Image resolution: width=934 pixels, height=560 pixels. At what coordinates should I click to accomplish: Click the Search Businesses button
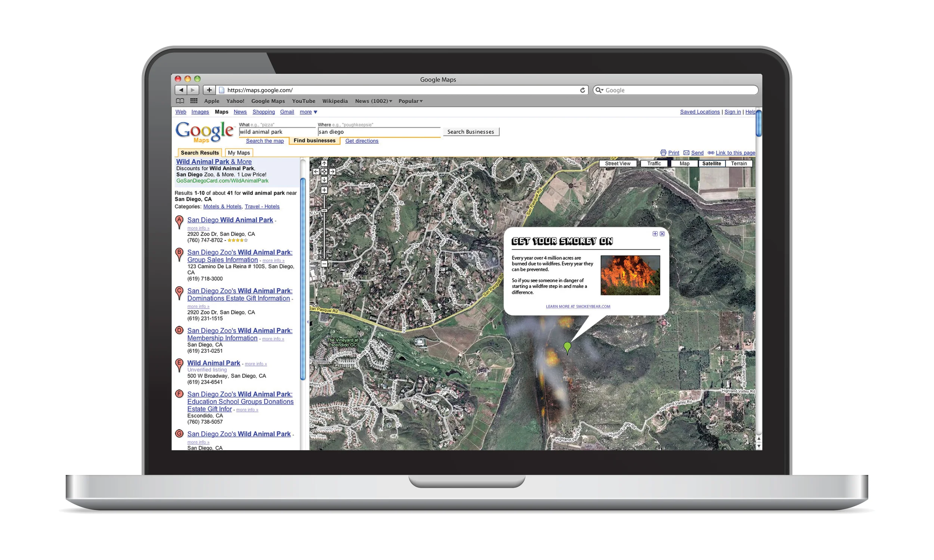[470, 131]
